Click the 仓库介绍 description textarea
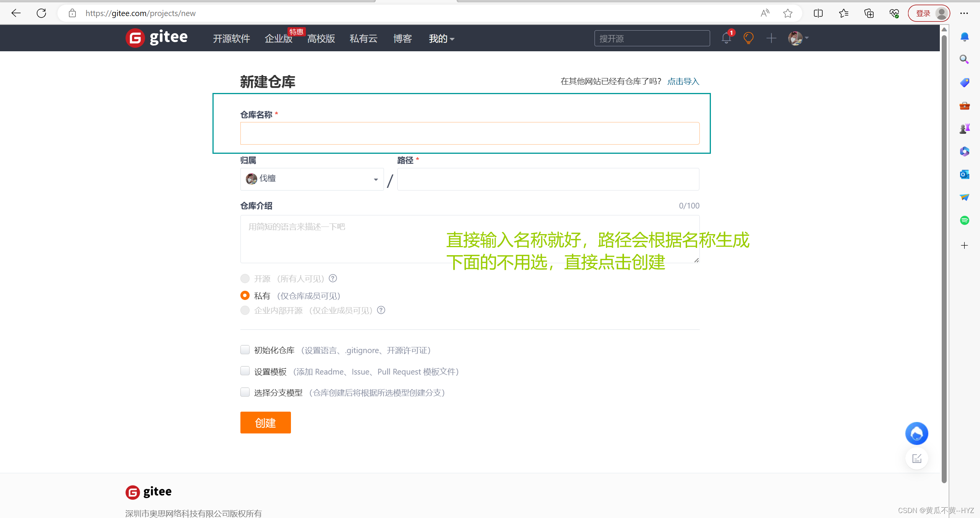The image size is (980, 518). [x=470, y=239]
